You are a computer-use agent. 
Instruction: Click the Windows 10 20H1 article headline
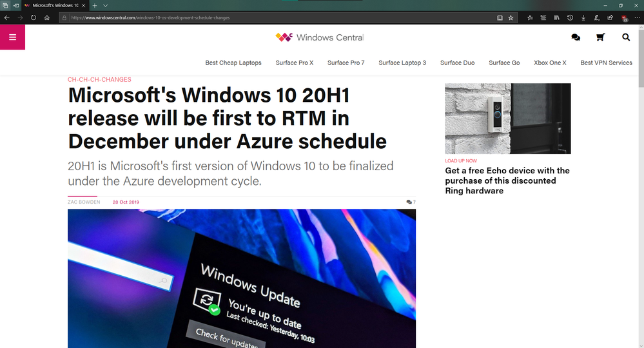click(x=227, y=118)
